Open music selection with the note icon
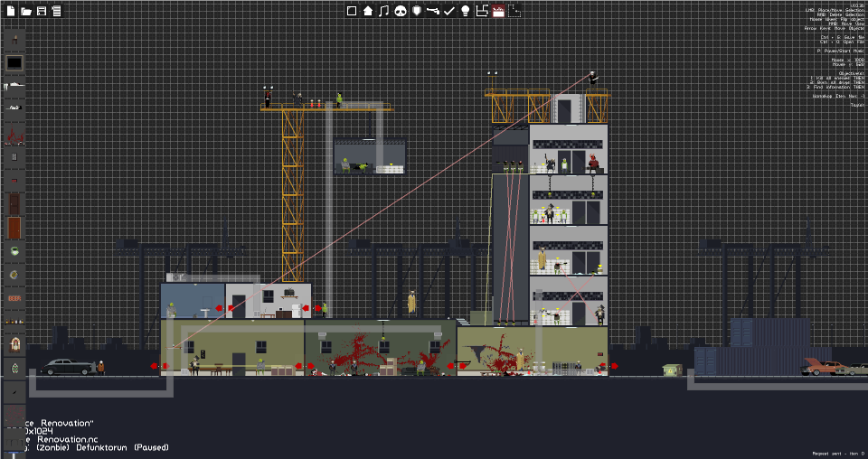Viewport: 868px width, 459px height. click(x=383, y=11)
